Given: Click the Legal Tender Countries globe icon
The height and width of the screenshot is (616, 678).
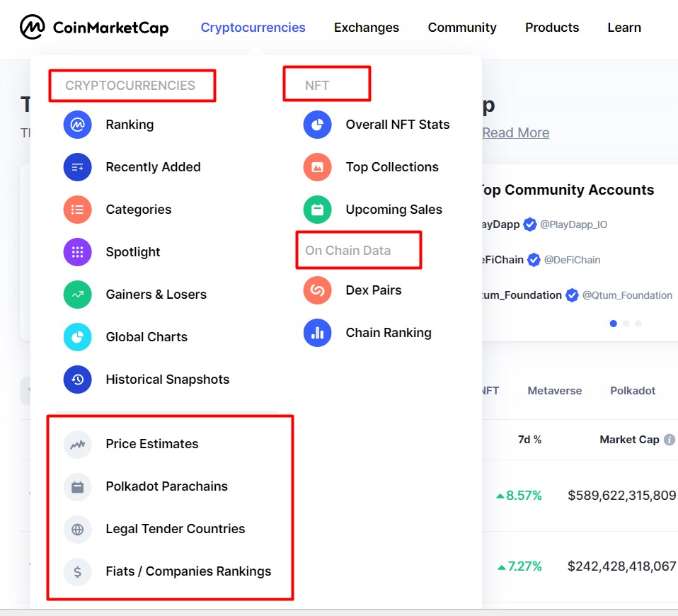Looking at the screenshot, I should 77,529.
